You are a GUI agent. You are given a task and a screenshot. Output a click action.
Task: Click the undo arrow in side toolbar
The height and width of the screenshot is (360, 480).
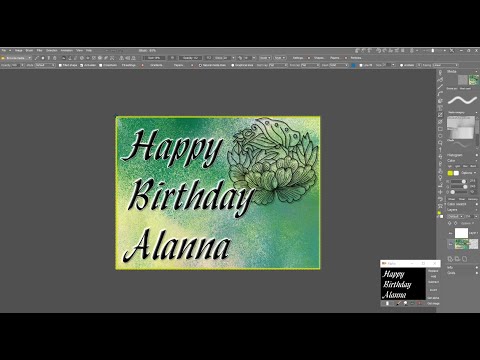pos(440,199)
